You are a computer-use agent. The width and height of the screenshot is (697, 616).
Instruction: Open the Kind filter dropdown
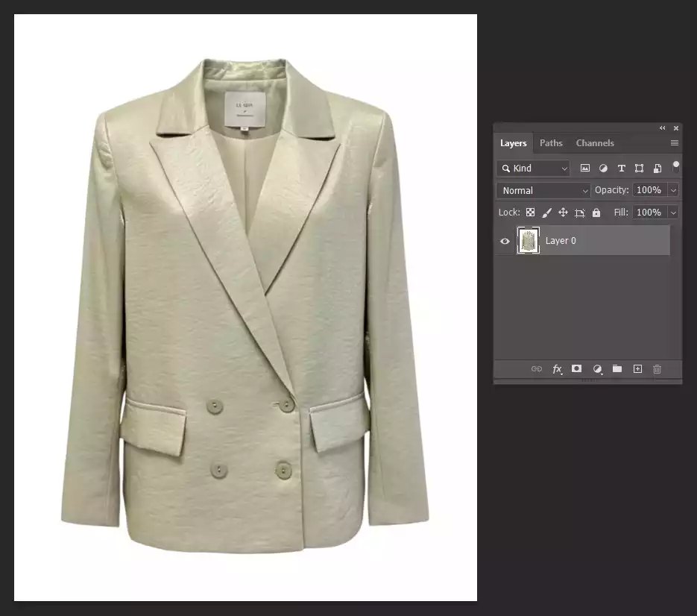pyautogui.click(x=533, y=168)
